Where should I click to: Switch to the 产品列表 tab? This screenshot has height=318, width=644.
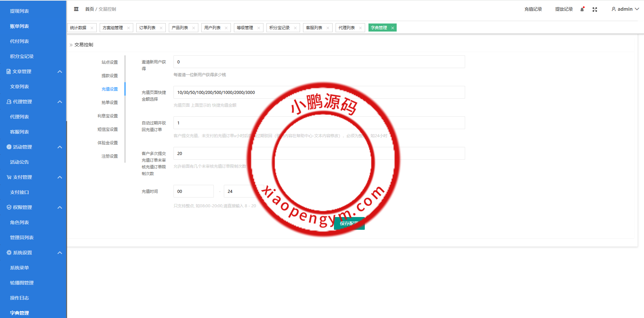180,28
